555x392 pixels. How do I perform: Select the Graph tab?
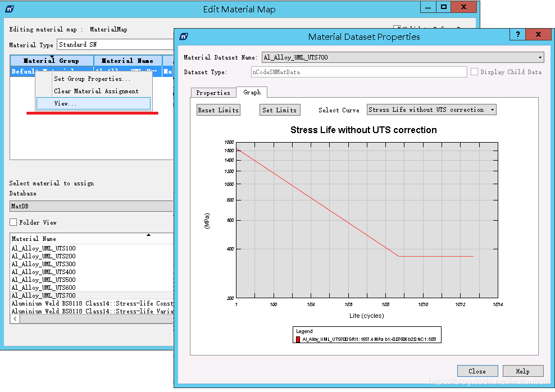click(252, 92)
